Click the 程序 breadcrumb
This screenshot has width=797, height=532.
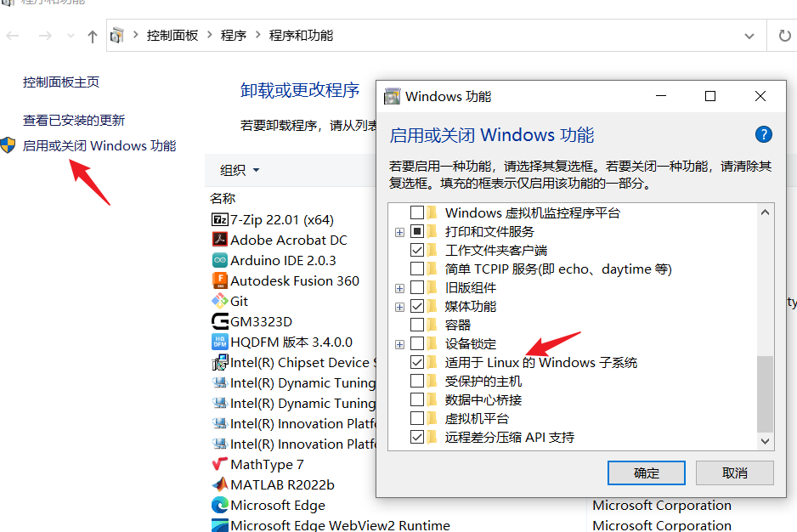pos(234,35)
